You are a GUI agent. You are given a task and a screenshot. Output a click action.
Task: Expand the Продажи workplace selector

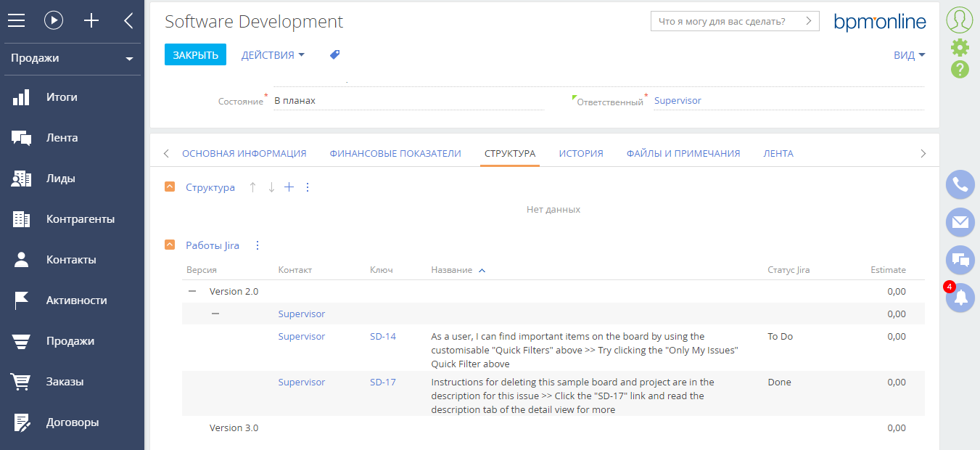coord(73,58)
